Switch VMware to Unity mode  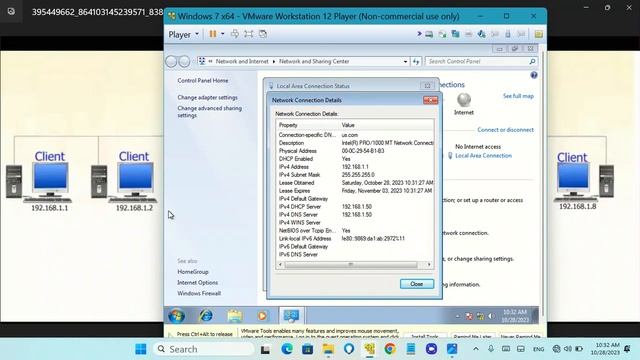click(x=263, y=34)
